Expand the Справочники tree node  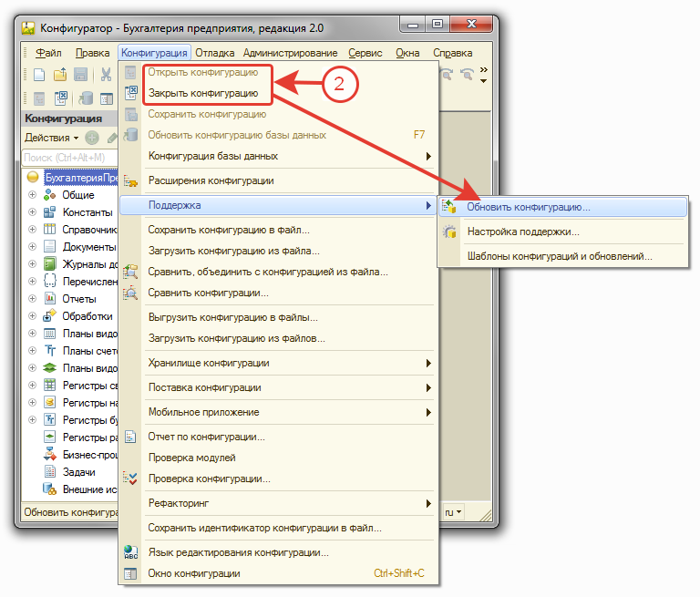coord(32,230)
